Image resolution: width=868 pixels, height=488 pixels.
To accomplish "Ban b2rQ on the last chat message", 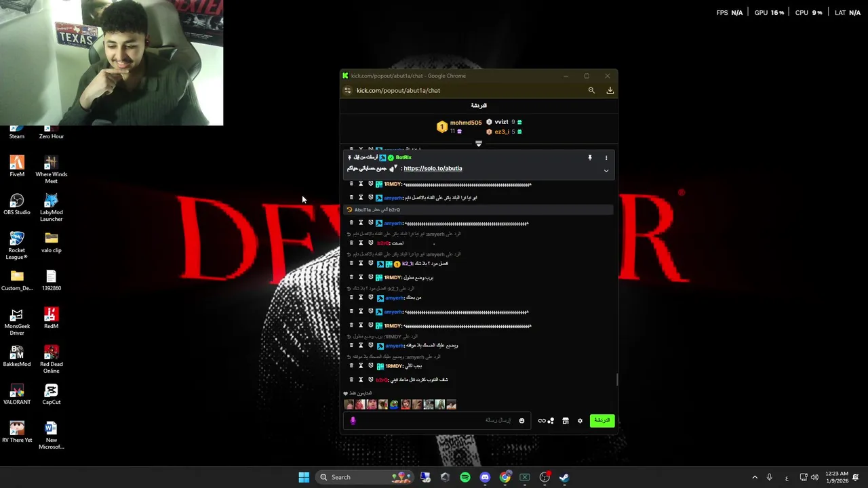I will [371, 380].
